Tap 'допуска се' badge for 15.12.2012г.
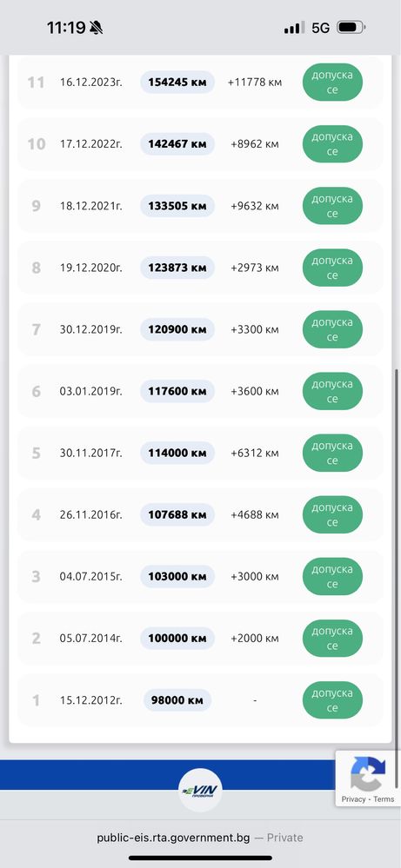The width and height of the screenshot is (401, 868). (x=332, y=700)
